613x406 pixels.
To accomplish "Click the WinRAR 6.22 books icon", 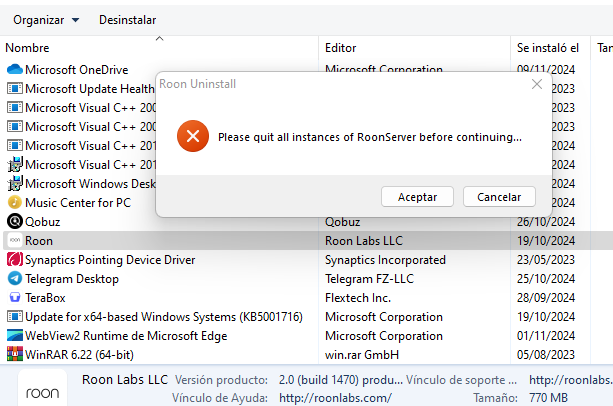I will [x=15, y=354].
